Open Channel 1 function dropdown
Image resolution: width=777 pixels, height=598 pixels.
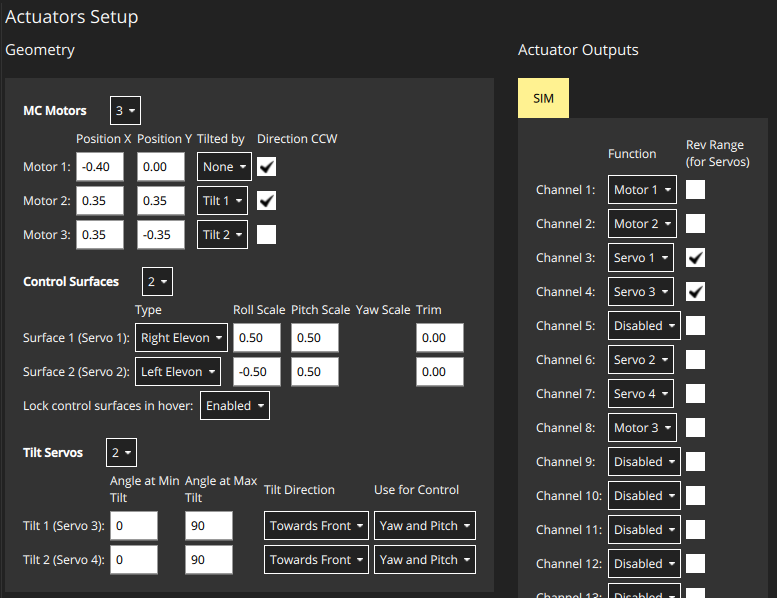(x=642, y=189)
